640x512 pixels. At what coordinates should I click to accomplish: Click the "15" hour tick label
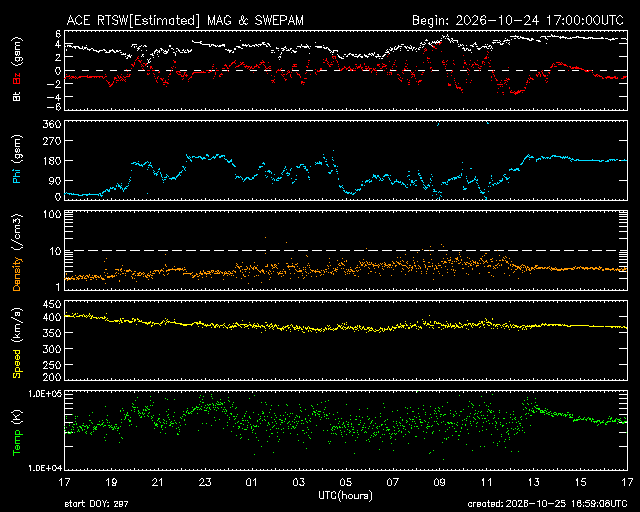pyautogui.click(x=580, y=482)
